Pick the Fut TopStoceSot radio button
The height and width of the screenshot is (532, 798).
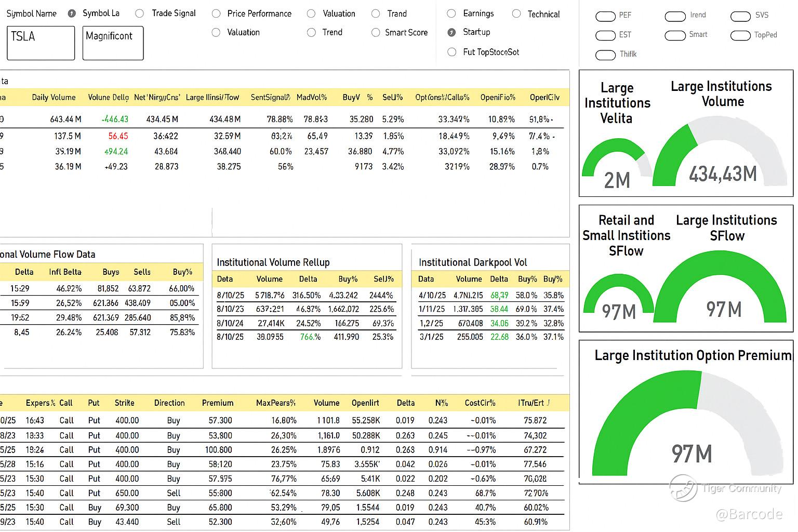[x=452, y=52]
